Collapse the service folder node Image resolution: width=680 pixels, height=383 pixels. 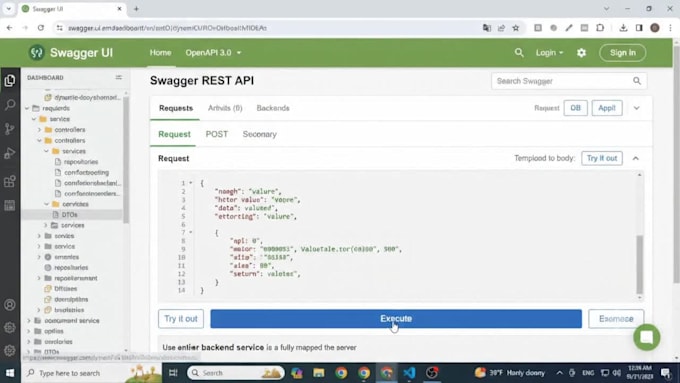34,119
